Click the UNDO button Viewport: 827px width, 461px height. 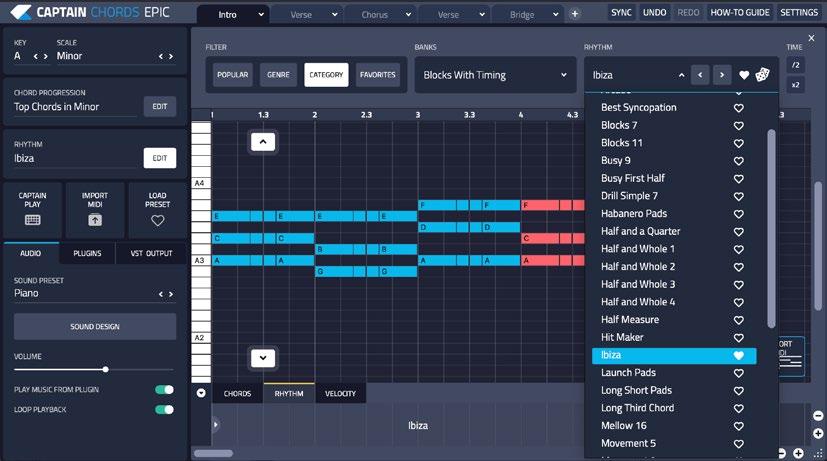pos(655,12)
